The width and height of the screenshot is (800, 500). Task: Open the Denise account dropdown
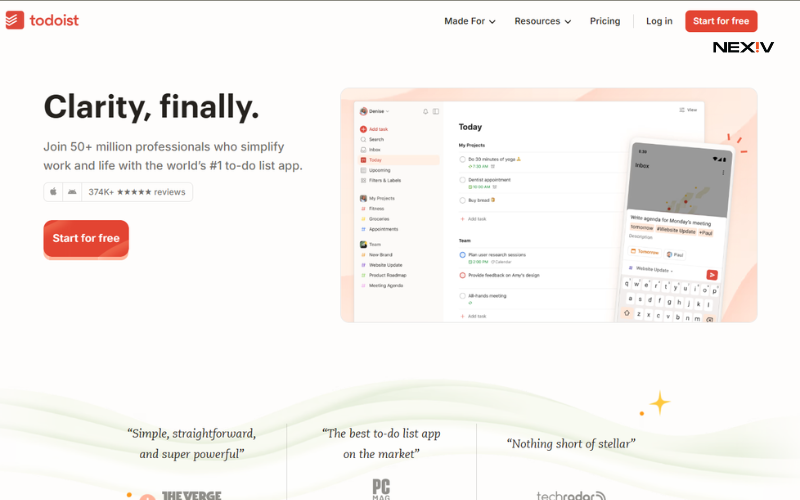click(374, 111)
